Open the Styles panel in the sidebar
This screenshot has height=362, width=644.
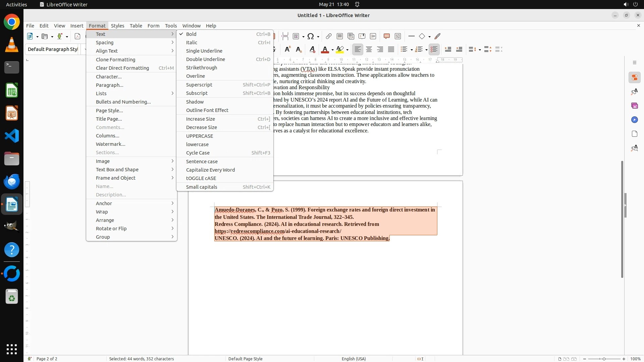(x=634, y=92)
